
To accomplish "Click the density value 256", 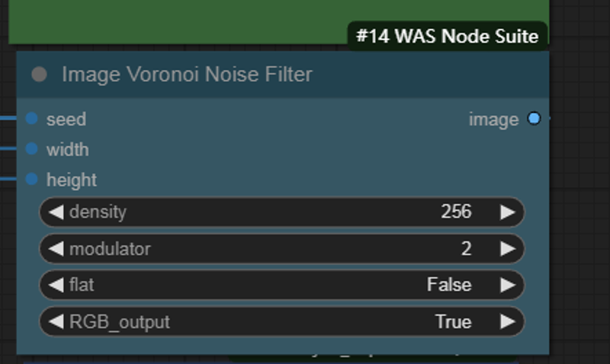I will [456, 212].
